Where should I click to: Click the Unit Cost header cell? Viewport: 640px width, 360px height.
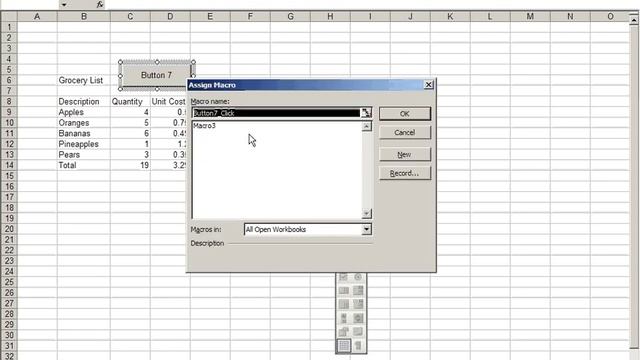click(x=168, y=102)
